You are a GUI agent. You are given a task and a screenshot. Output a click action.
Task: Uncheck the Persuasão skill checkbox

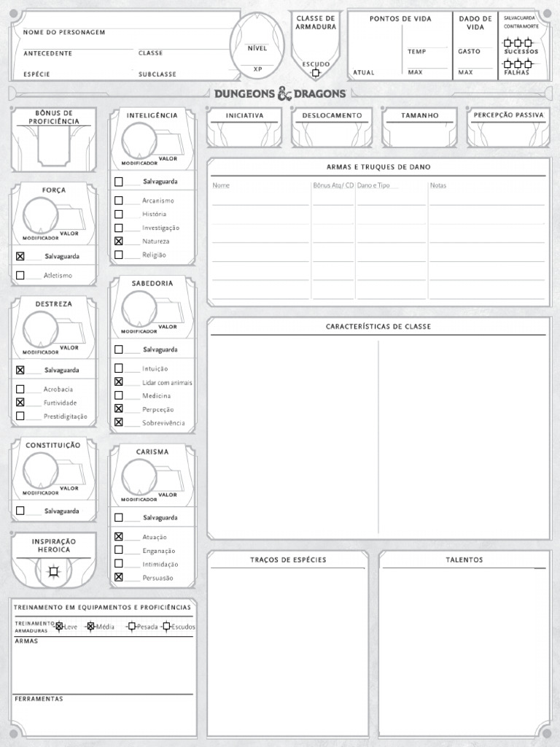click(119, 577)
